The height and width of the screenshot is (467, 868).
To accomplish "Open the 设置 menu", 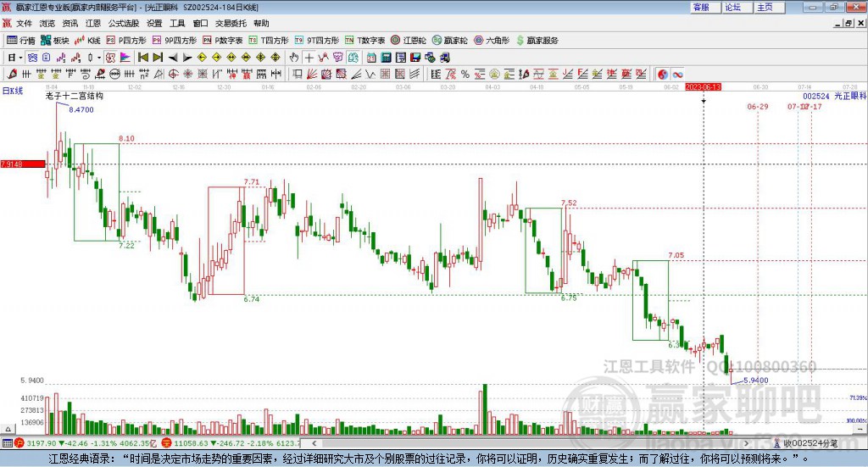I will 154,23.
